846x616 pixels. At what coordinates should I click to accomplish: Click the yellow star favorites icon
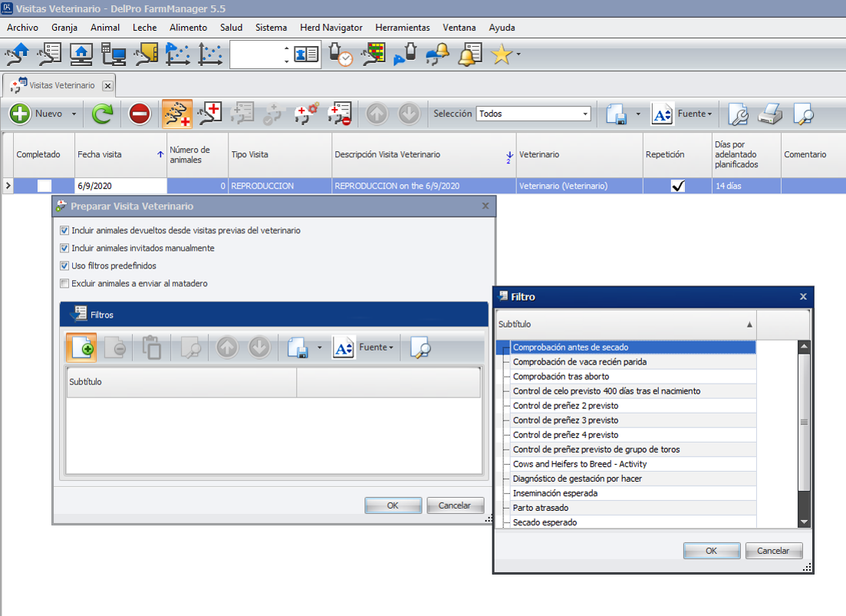click(x=501, y=54)
